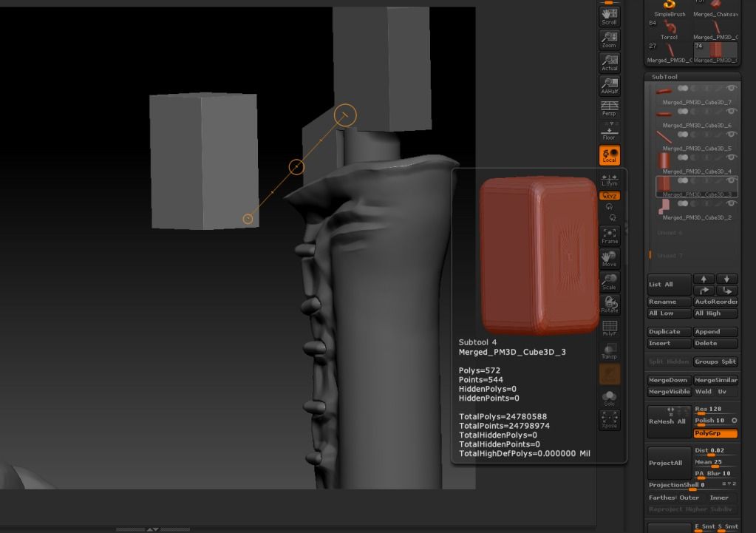Screen dimensions: 756x533
Task: Open the Xpose tool
Action: click(609, 420)
